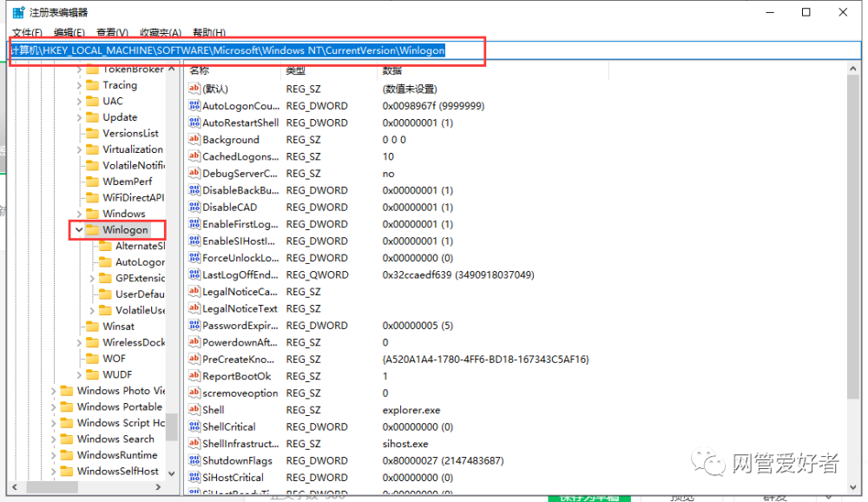Click the EnableFirstLog DWORD value icon
The height and width of the screenshot is (502, 868).
194,224
